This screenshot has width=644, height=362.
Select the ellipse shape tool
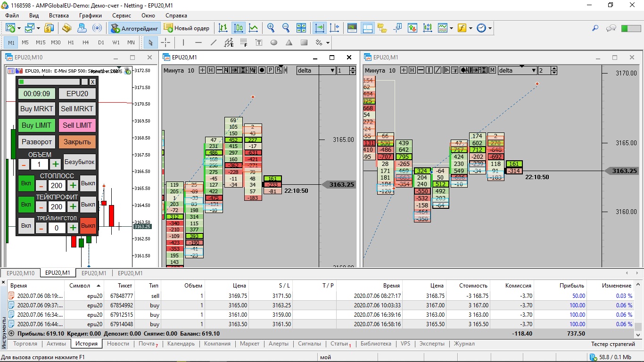(x=274, y=42)
